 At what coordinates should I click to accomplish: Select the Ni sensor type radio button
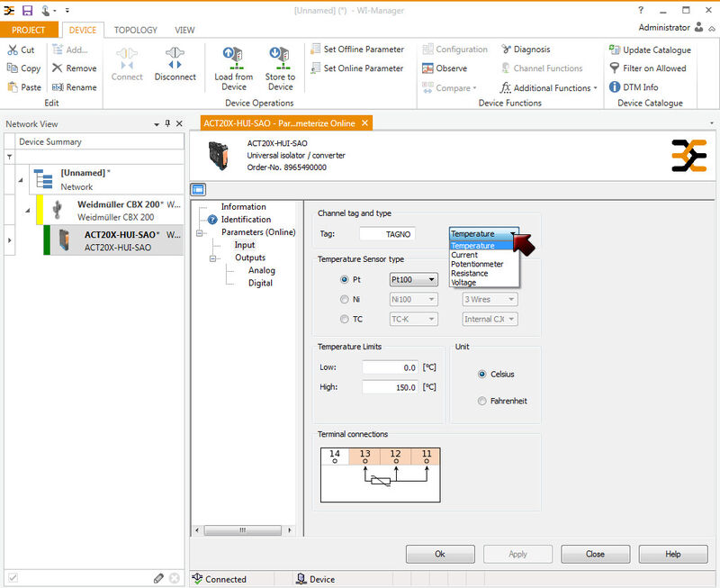[x=344, y=299]
